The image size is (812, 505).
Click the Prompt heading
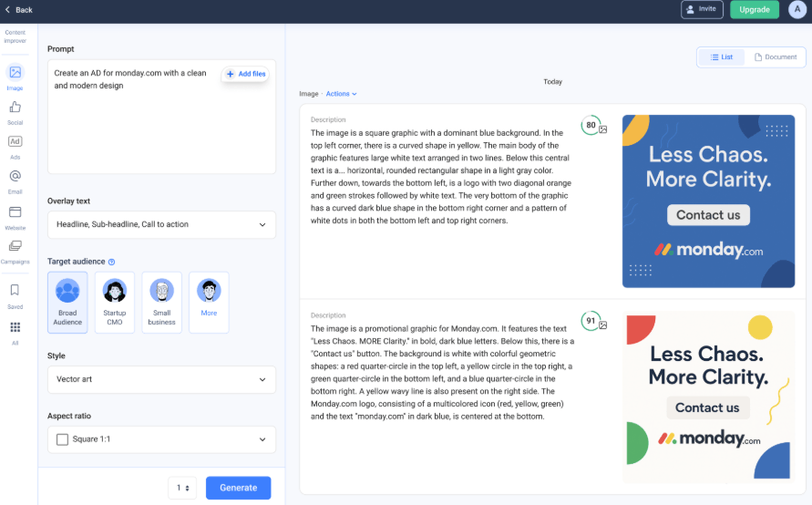(60, 48)
